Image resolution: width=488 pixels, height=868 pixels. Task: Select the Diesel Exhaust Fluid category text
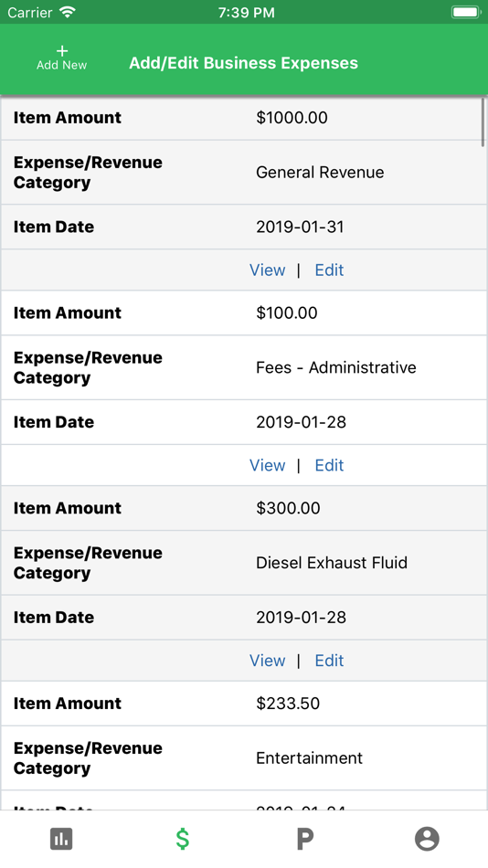[332, 563]
